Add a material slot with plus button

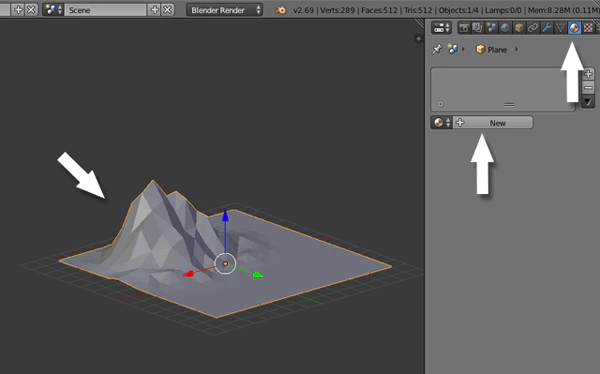pyautogui.click(x=588, y=73)
